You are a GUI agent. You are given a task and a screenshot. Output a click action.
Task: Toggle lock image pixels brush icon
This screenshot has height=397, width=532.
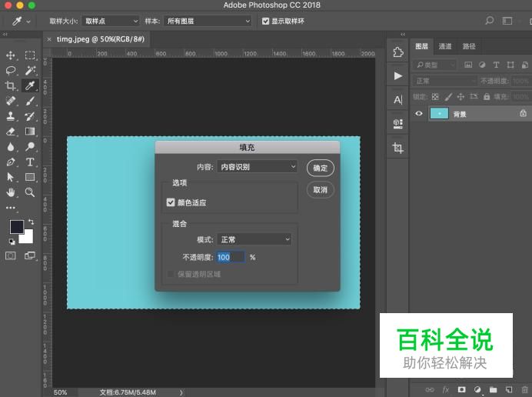pos(448,97)
